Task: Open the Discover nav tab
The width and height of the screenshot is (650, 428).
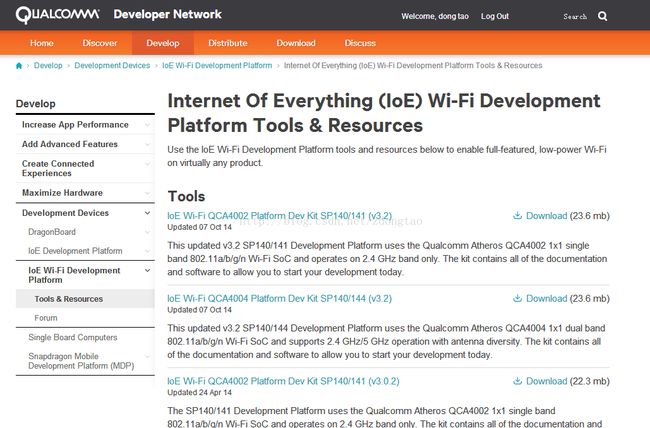Action: (99, 43)
